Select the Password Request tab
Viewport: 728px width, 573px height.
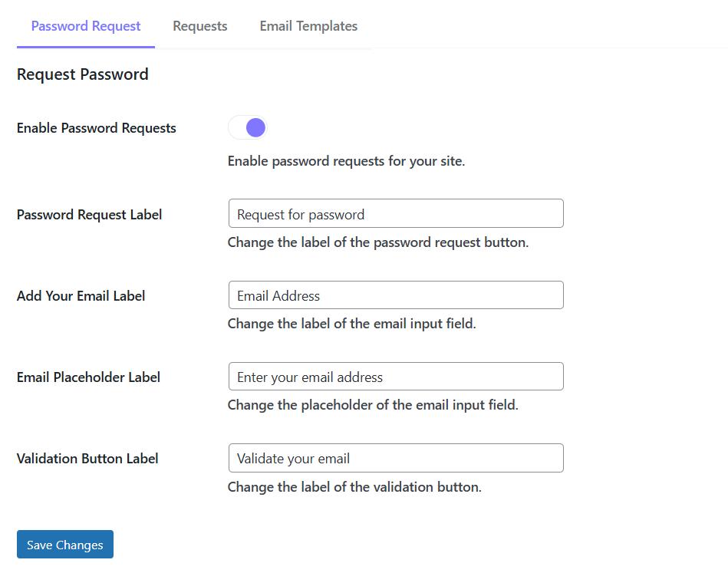84,25
